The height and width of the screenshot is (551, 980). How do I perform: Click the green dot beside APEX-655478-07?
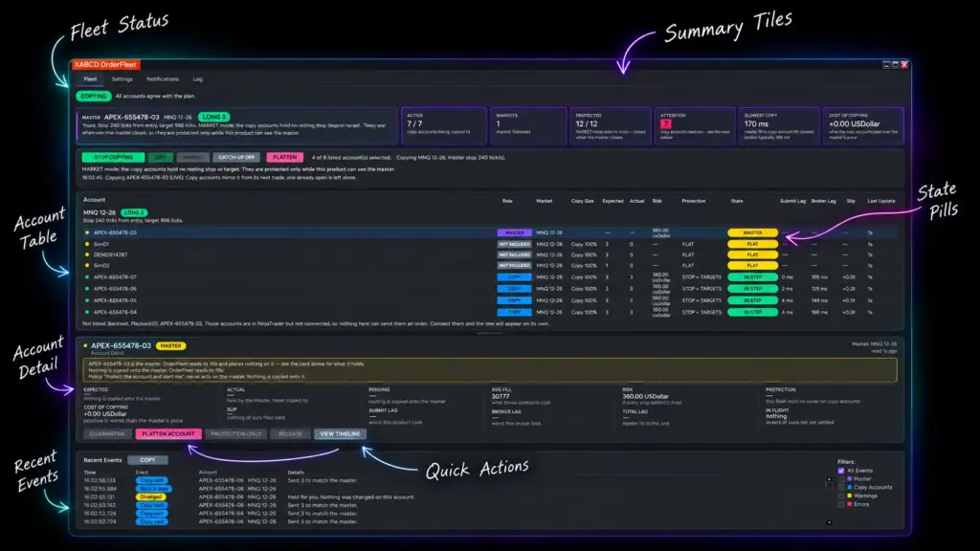(x=87, y=276)
